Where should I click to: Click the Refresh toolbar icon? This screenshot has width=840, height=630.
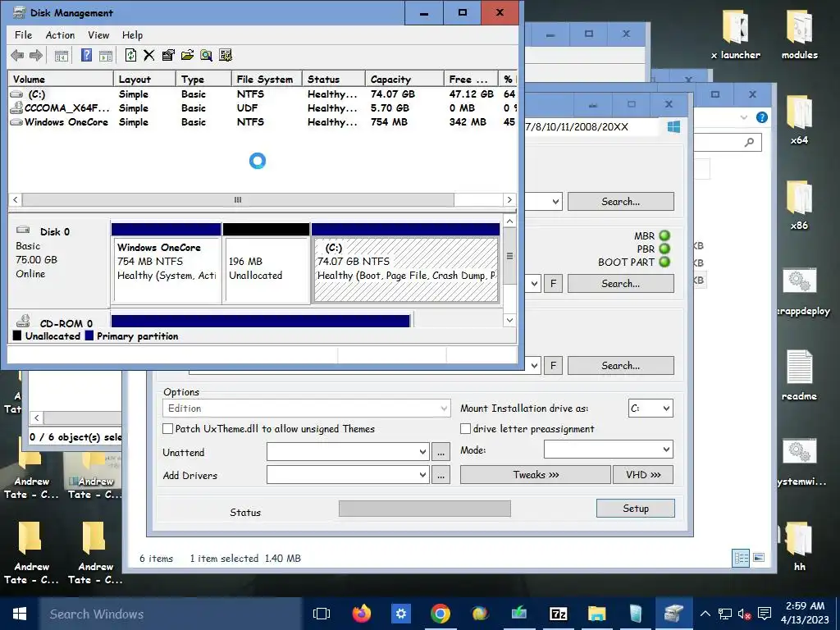(x=130, y=55)
